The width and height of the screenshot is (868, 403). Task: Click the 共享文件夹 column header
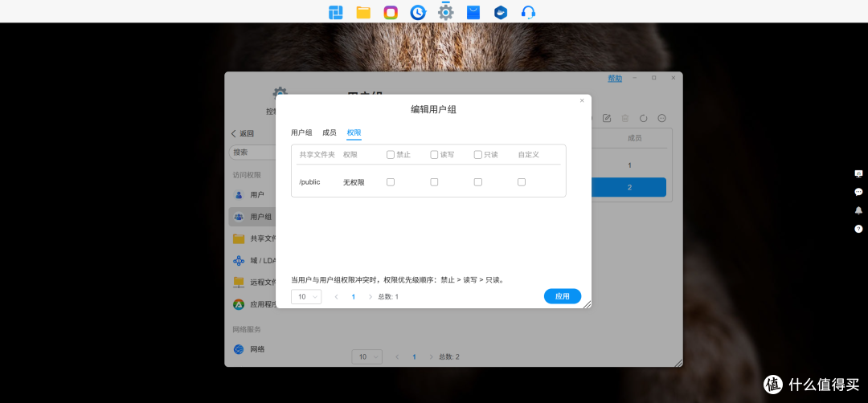317,155
